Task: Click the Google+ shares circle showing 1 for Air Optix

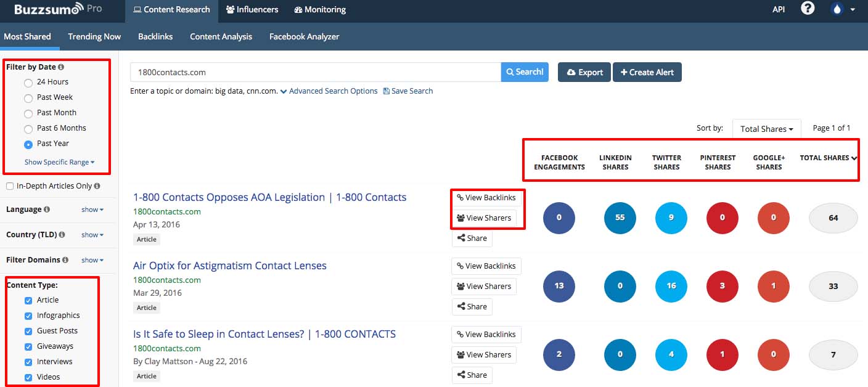Action: coord(774,286)
